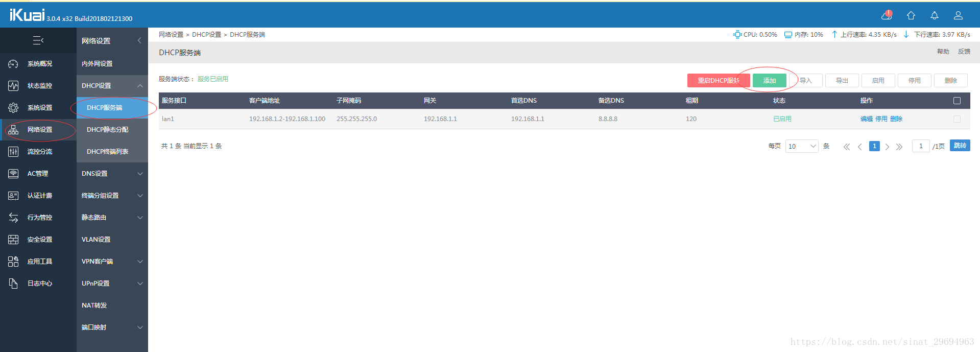Click the 已启用 status in lan1 row
This screenshot has height=352, width=980.
coord(782,119)
